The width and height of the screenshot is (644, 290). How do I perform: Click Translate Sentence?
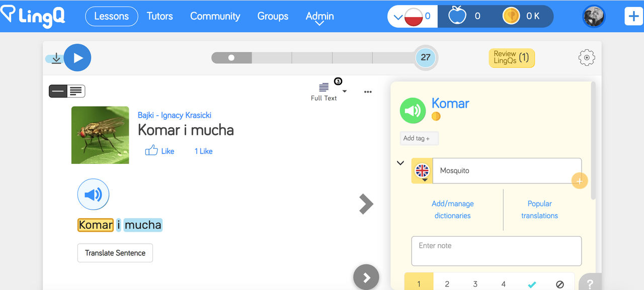(115, 253)
